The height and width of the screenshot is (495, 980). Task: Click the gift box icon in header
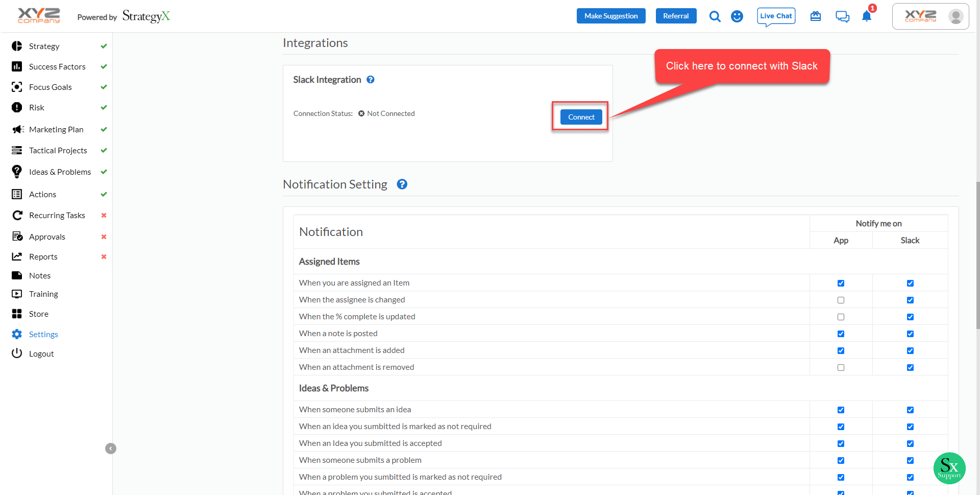point(815,16)
